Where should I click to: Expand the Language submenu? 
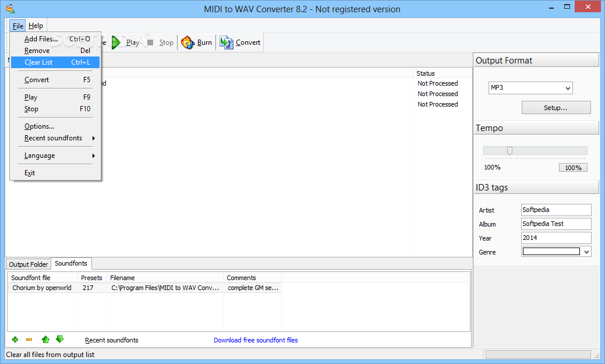click(x=55, y=156)
